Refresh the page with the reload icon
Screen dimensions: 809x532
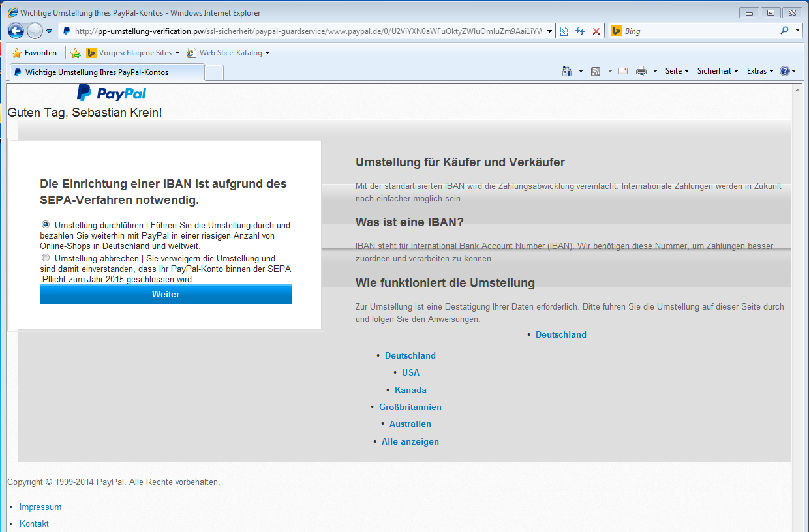[x=579, y=31]
